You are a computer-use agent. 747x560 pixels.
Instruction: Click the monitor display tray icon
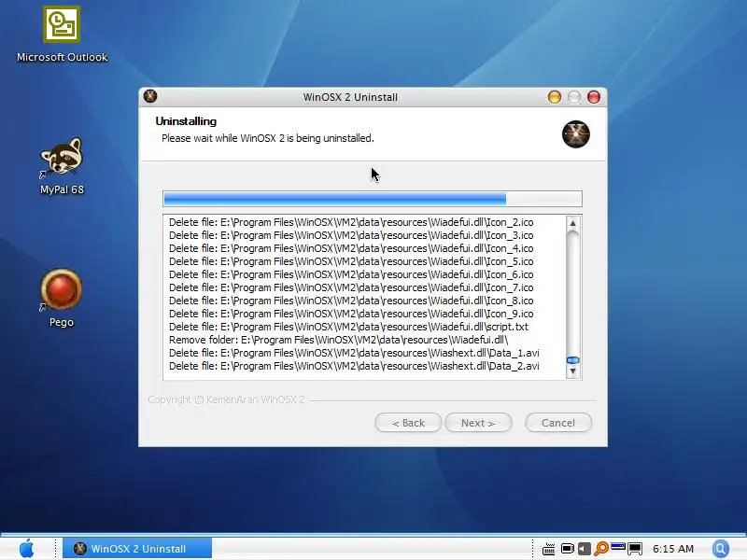635,549
